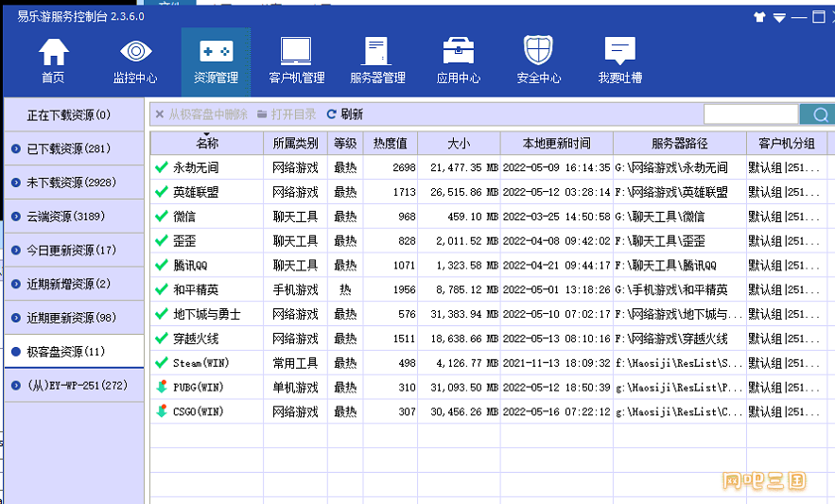Click size value 21,477.35 MB

click(464, 167)
